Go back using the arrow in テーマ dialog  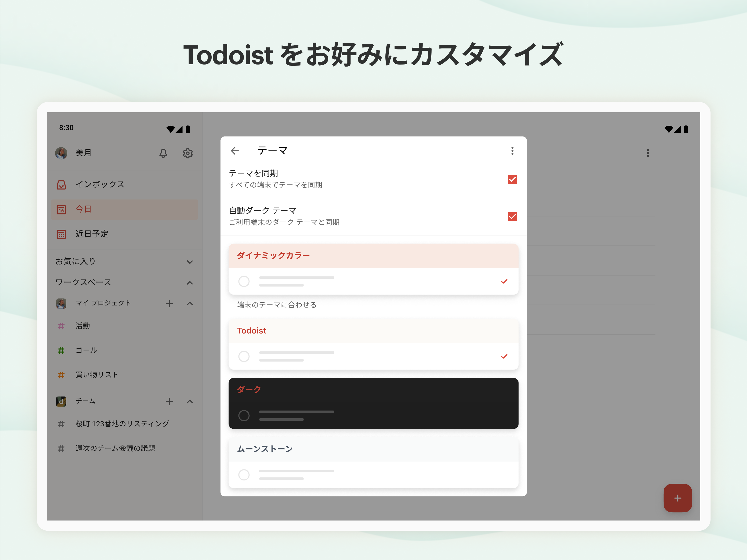pos(235,151)
